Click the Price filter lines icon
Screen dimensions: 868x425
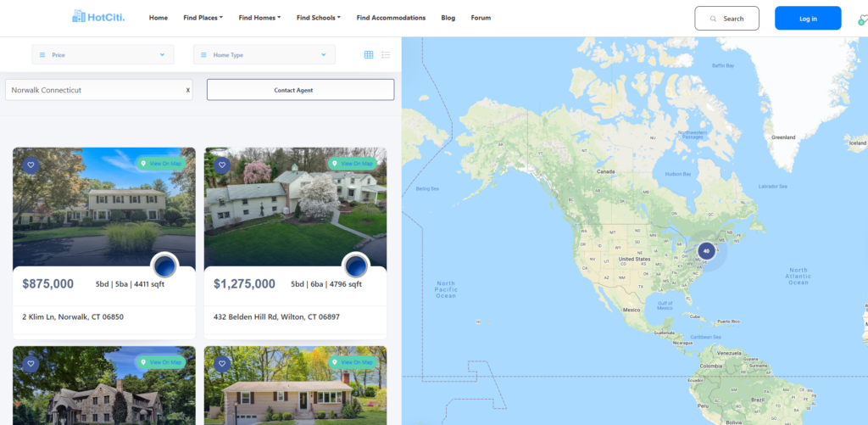coord(42,55)
